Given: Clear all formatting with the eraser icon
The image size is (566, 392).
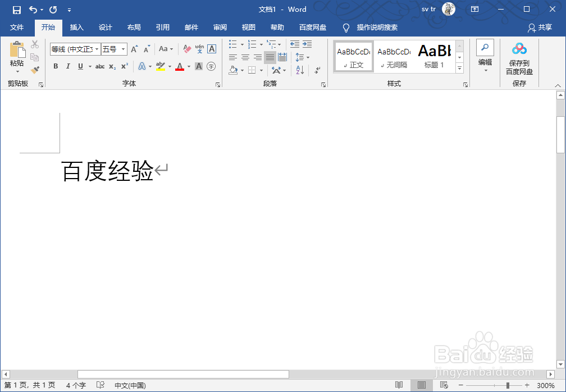Looking at the screenshot, I should coord(187,49).
